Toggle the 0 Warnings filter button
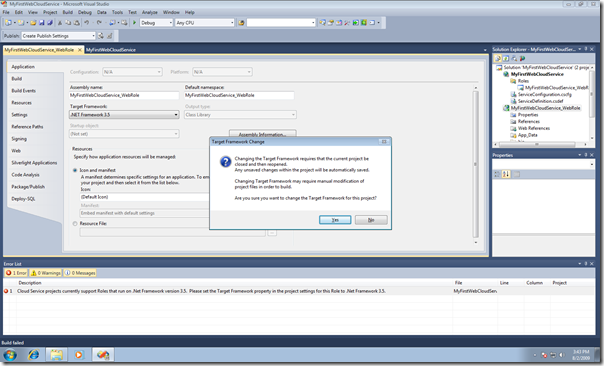Viewport: 604px width, 366px height. pos(46,273)
